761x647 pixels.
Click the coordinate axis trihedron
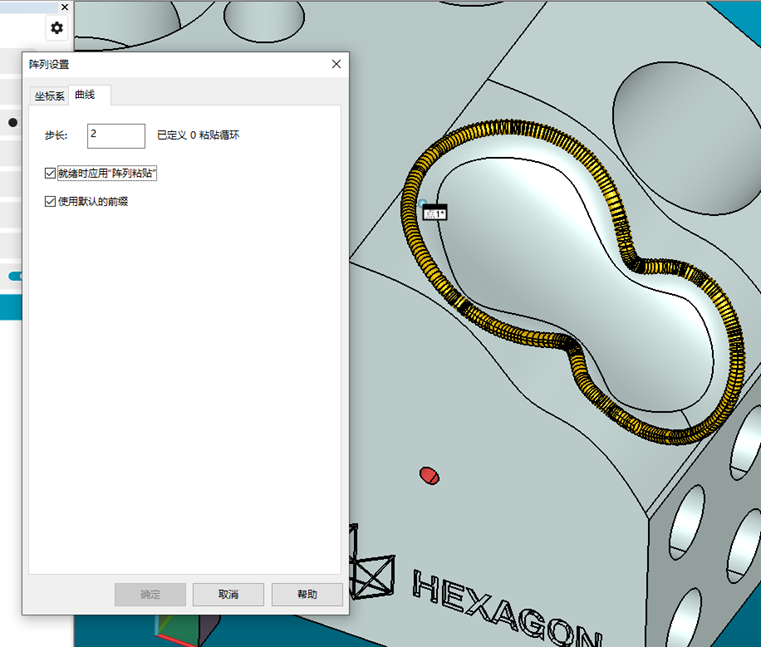point(185,628)
